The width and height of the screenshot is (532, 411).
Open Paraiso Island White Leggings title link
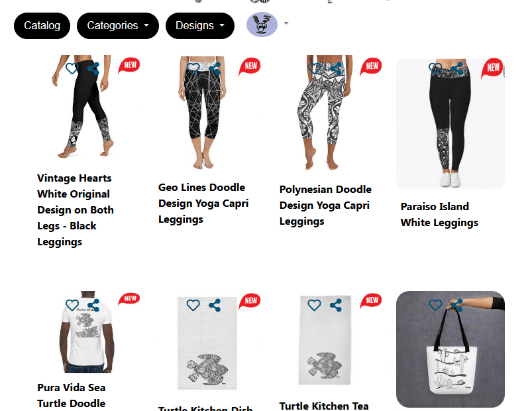click(x=439, y=215)
